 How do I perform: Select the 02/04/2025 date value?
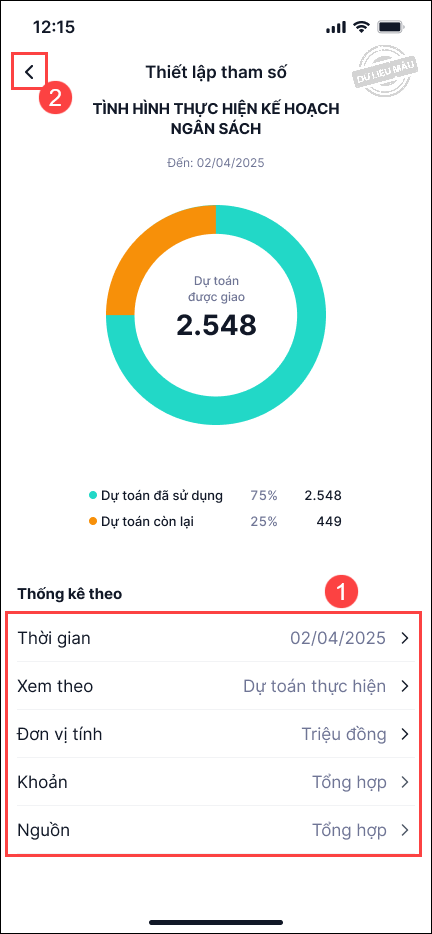pos(338,638)
